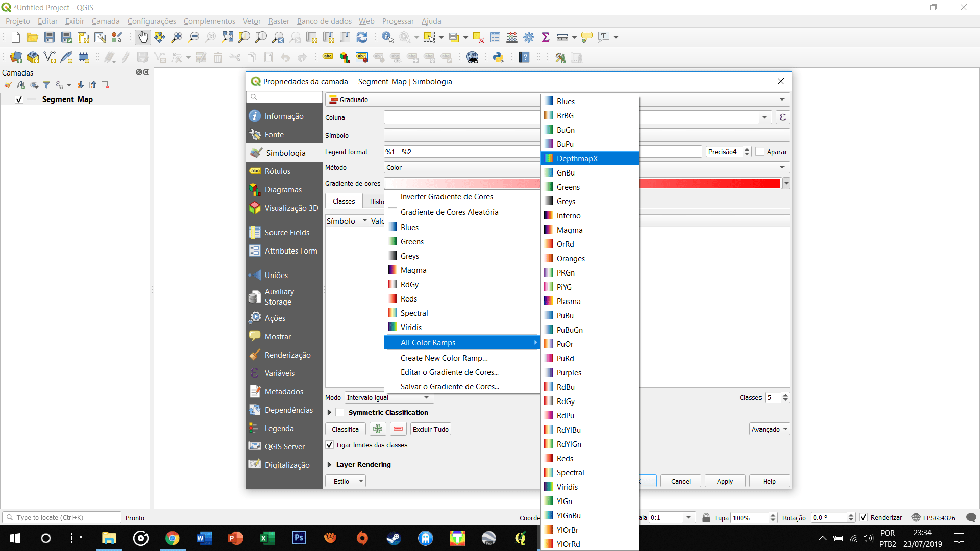
Task: Open the Python Console
Action: 499,57
